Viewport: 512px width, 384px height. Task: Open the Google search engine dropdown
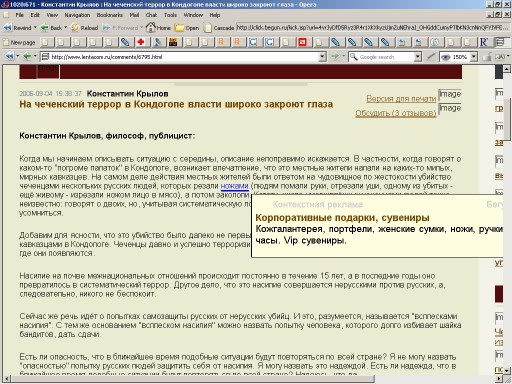(418, 57)
